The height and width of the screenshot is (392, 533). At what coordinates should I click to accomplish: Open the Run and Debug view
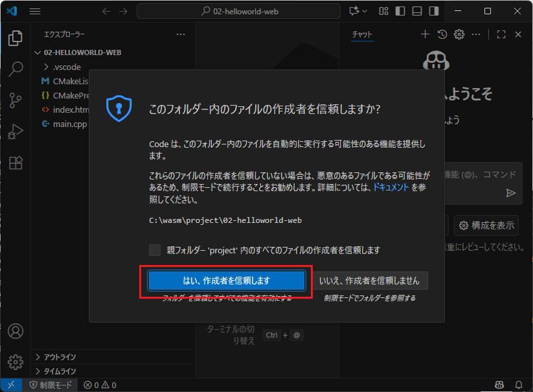click(16, 132)
